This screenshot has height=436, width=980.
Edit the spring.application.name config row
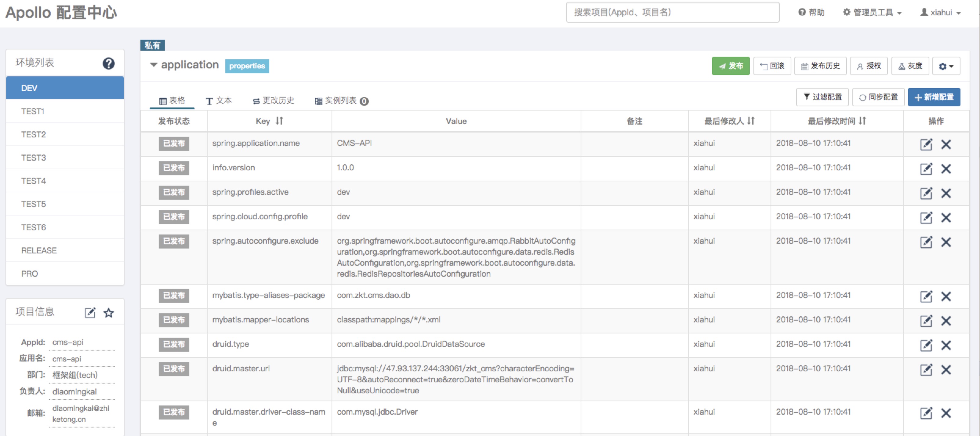point(926,144)
